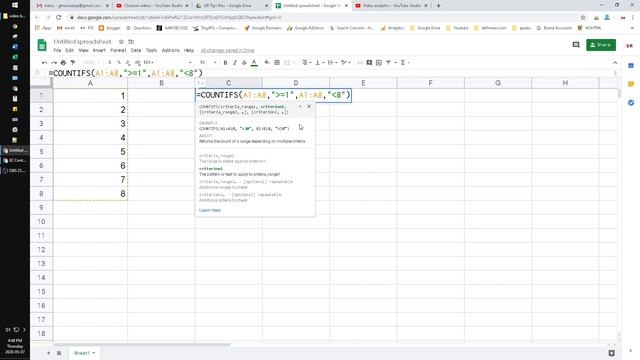
Task: Reload the browser page
Action: [x=58, y=18]
